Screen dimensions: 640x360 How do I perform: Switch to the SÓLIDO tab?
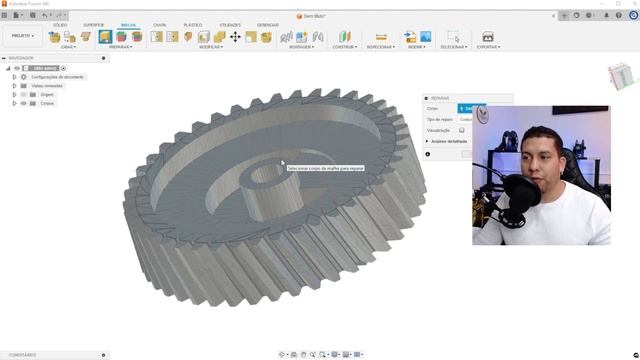(x=60, y=25)
